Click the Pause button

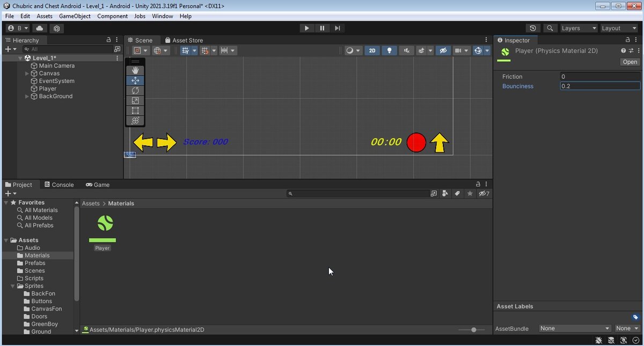tap(322, 28)
